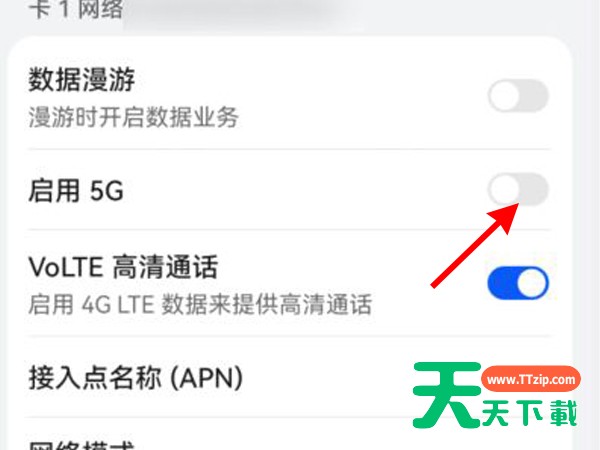Click the 启用 4G LTE 数据 description
600x450 pixels.
(200, 305)
